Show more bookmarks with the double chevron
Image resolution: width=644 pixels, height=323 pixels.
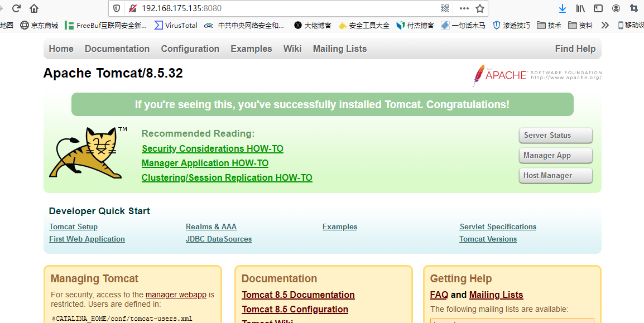click(604, 26)
